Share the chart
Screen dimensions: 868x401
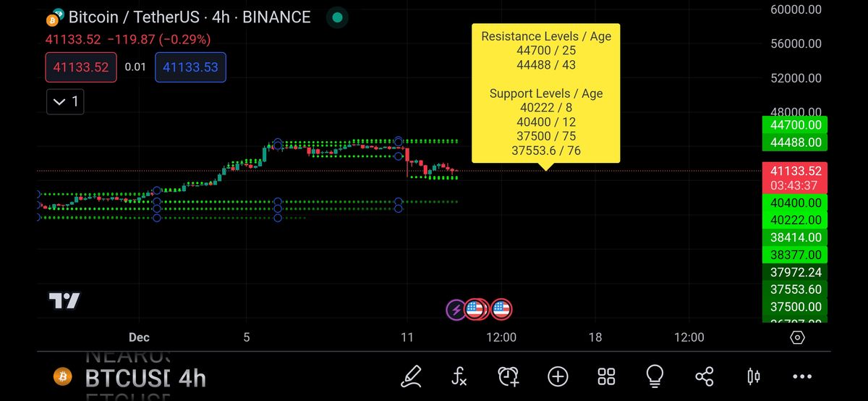(704, 376)
